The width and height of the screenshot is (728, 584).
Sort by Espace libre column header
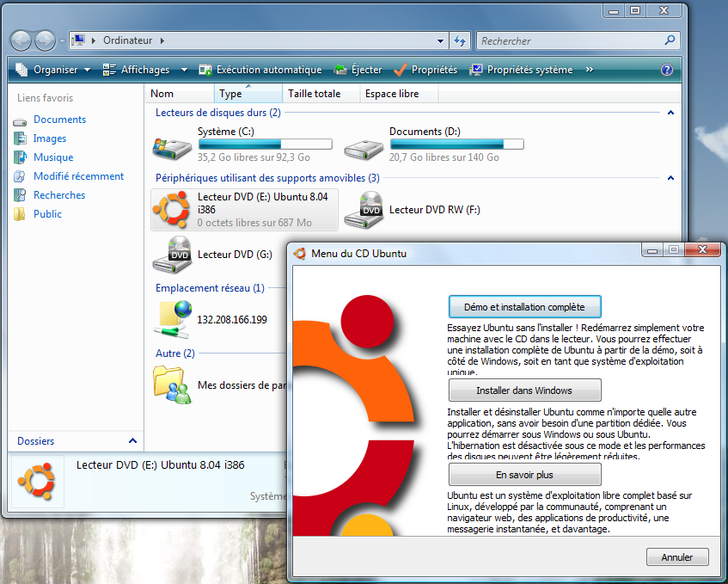coord(400,94)
